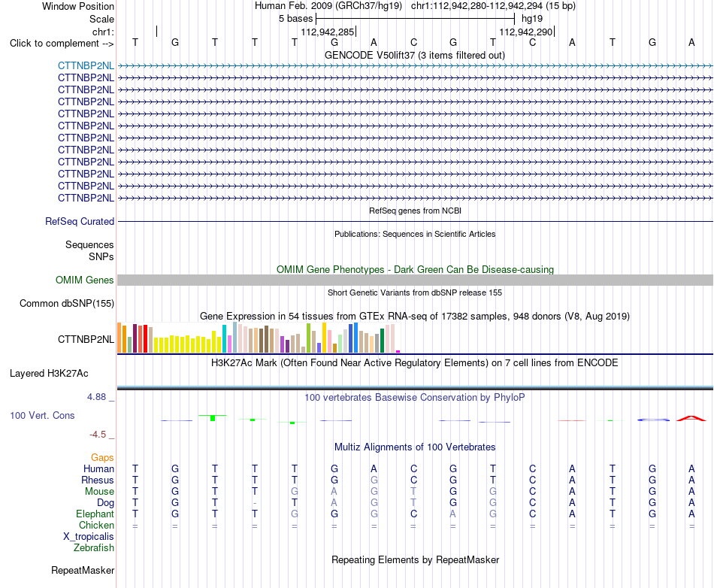Click Layered H3K27Ac label

click(49, 374)
